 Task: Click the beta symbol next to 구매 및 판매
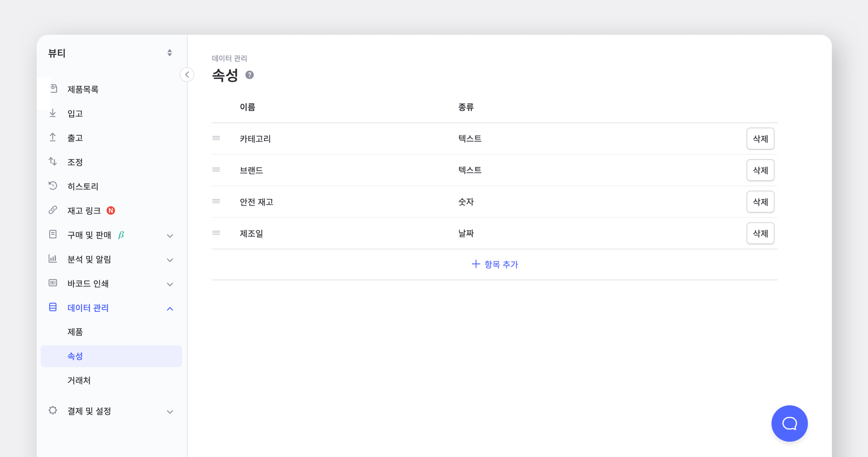pyautogui.click(x=121, y=235)
